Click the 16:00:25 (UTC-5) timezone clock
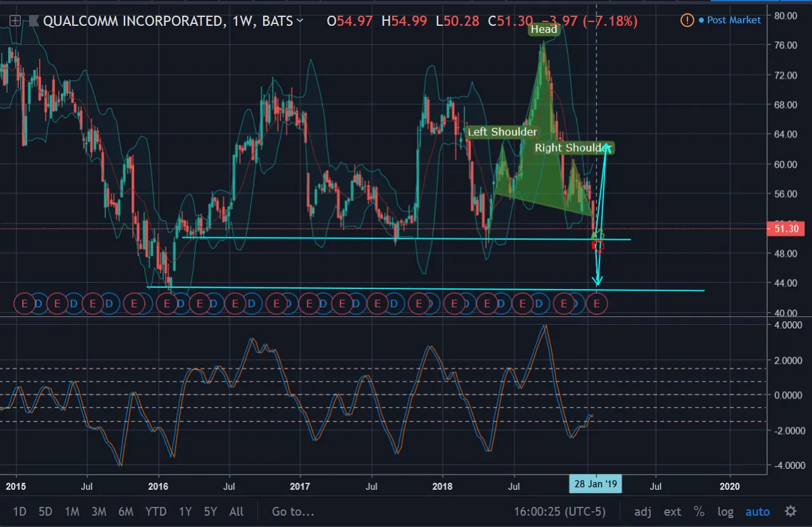812x527 pixels. (x=559, y=512)
